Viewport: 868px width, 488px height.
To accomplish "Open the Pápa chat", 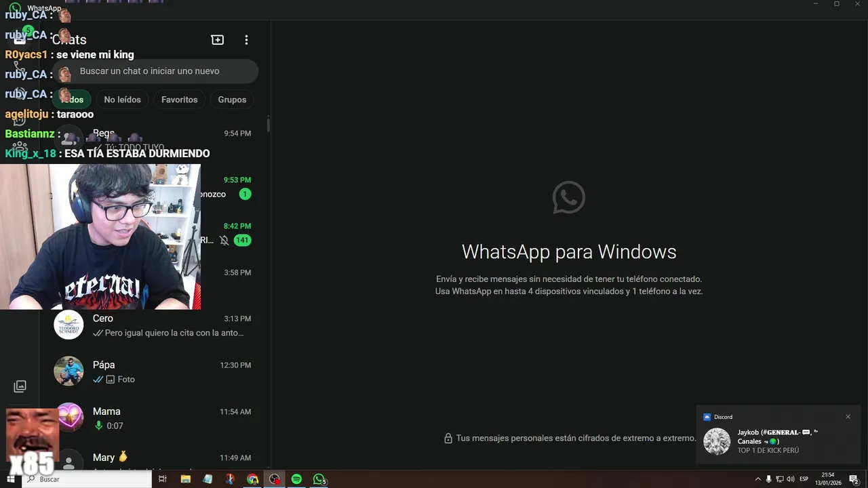I will coord(155,371).
